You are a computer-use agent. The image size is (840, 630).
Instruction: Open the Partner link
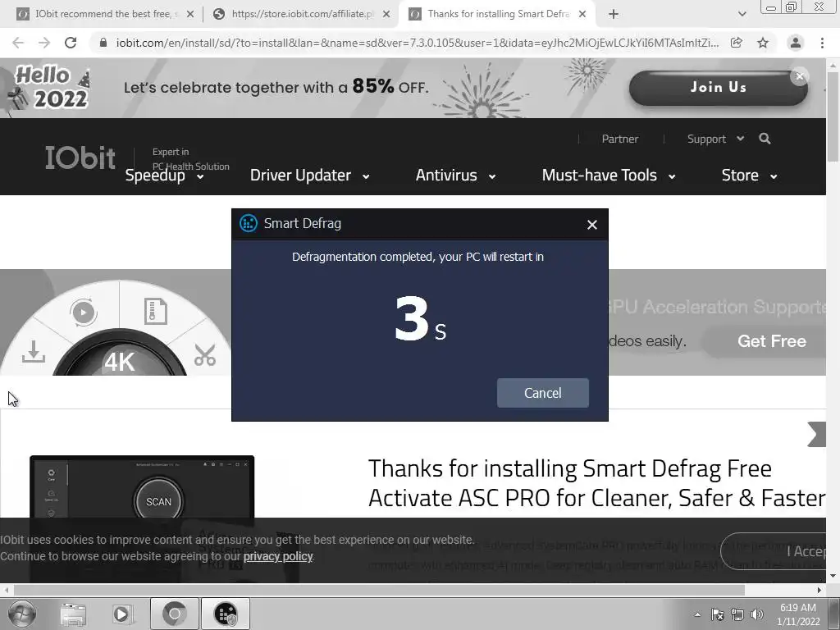tap(620, 139)
